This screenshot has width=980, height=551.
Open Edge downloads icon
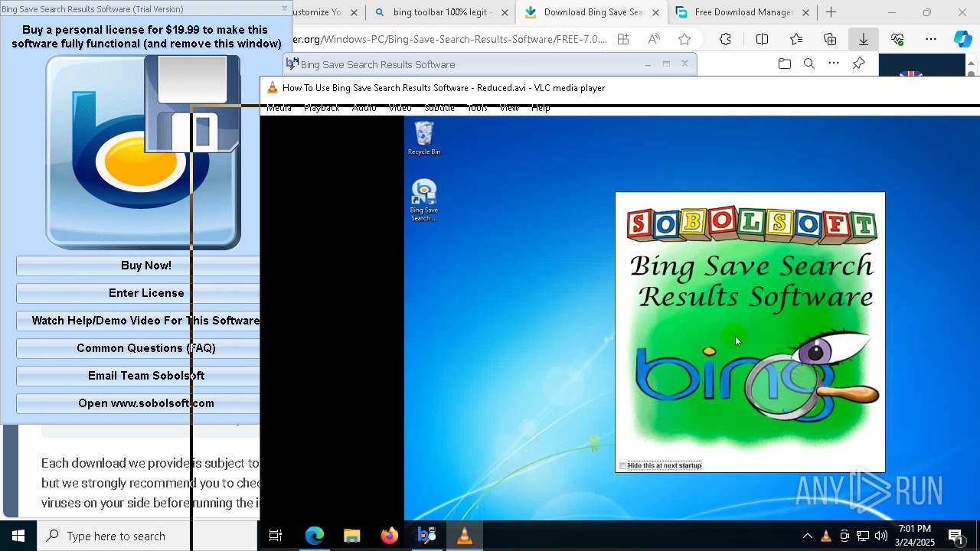point(863,39)
